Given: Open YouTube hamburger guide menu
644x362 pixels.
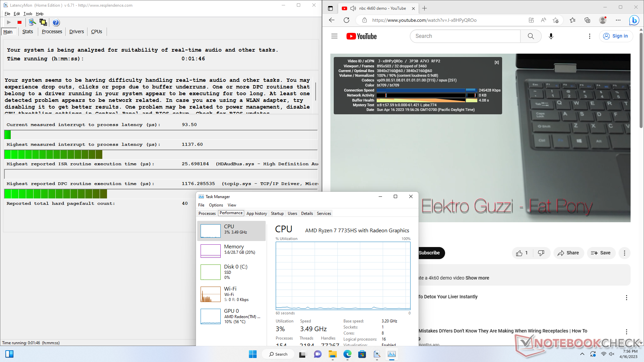Looking at the screenshot, I should [334, 36].
